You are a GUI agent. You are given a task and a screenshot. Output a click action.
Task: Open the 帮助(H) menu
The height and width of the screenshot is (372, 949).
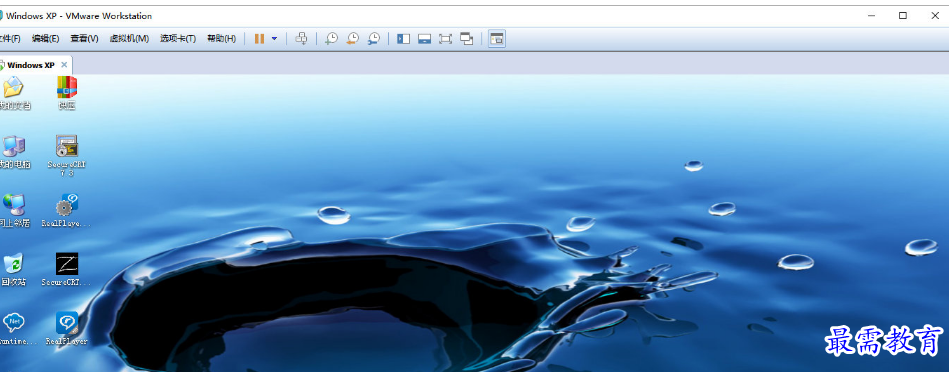tap(222, 39)
